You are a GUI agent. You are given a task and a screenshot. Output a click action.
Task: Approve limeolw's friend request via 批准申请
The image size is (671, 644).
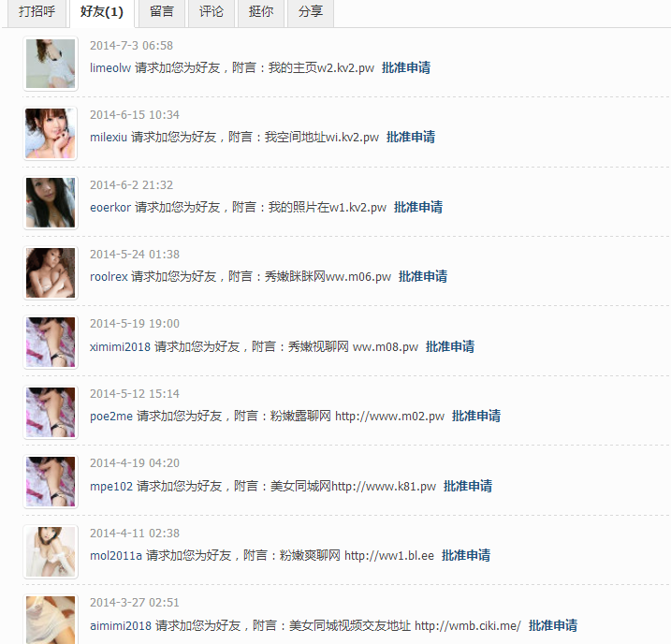point(406,67)
